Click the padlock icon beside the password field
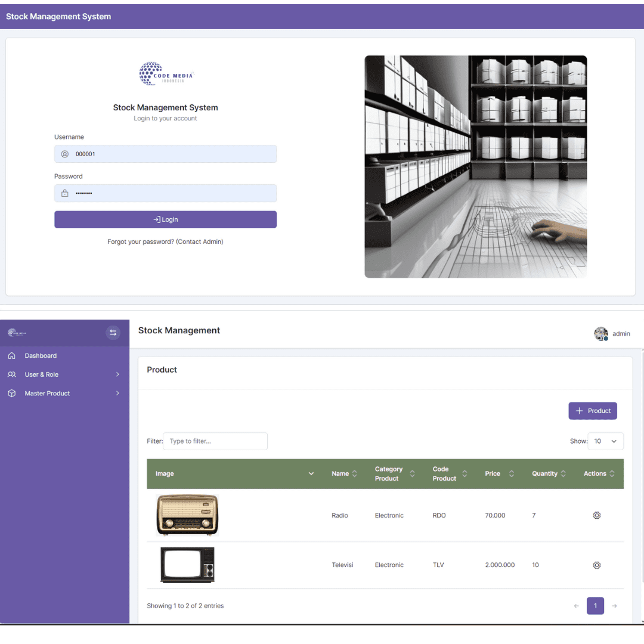The width and height of the screenshot is (644, 644). tap(64, 193)
